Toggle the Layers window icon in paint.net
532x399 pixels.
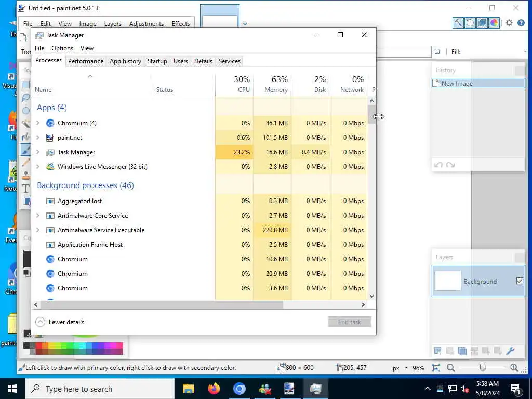(482, 23)
